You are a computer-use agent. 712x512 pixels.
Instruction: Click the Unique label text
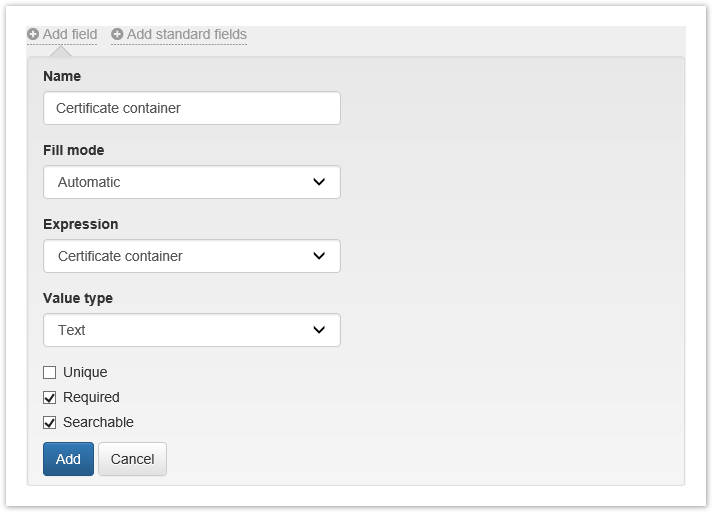tap(85, 372)
